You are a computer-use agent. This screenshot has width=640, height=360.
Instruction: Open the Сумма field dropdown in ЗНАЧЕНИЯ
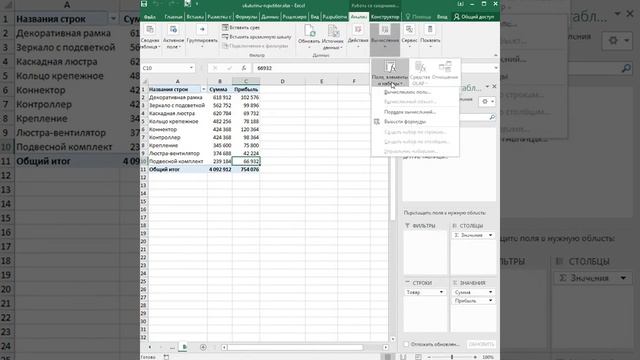coord(490,292)
